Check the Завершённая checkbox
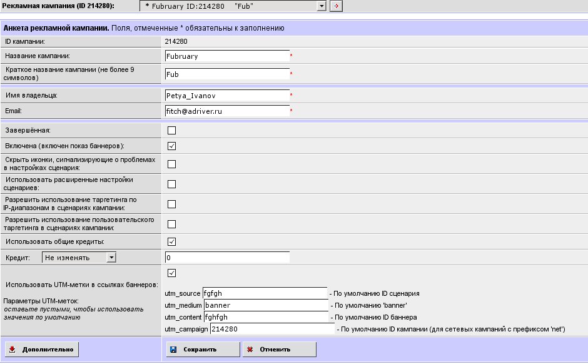Viewport: 588px width, 364px height. [172, 131]
